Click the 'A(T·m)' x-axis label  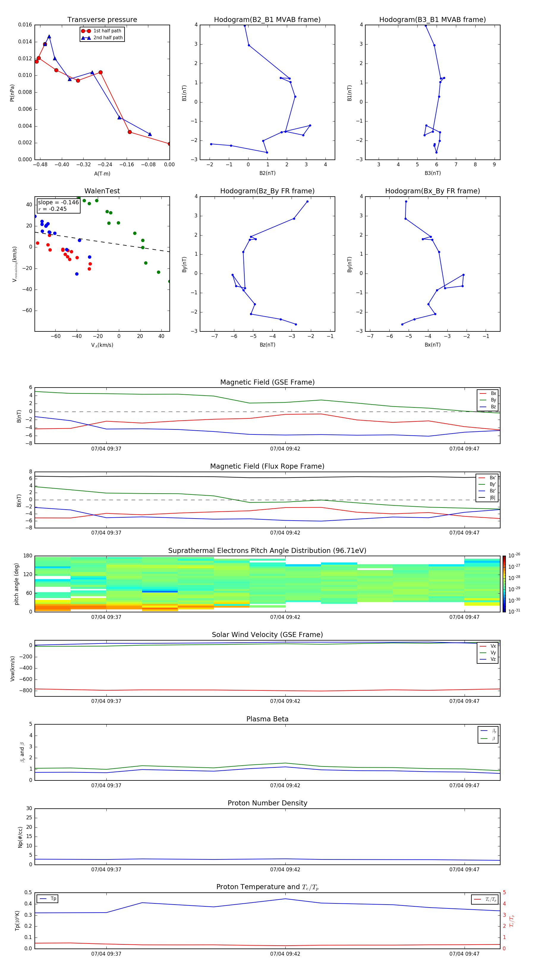pyautogui.click(x=102, y=174)
